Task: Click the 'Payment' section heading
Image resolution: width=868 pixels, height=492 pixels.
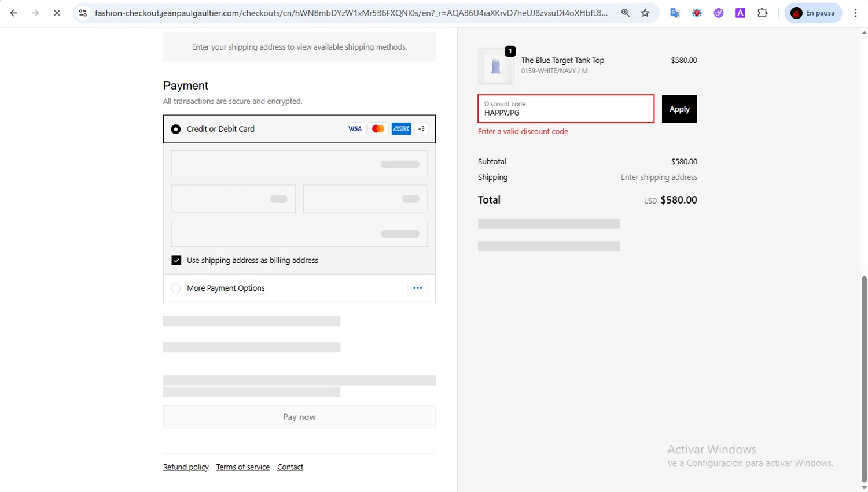Action: (x=185, y=86)
